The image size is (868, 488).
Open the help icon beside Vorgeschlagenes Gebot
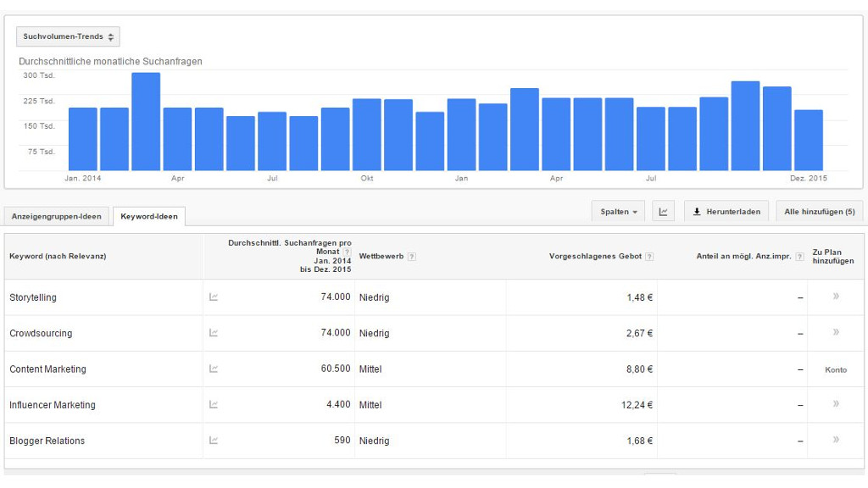coord(649,256)
